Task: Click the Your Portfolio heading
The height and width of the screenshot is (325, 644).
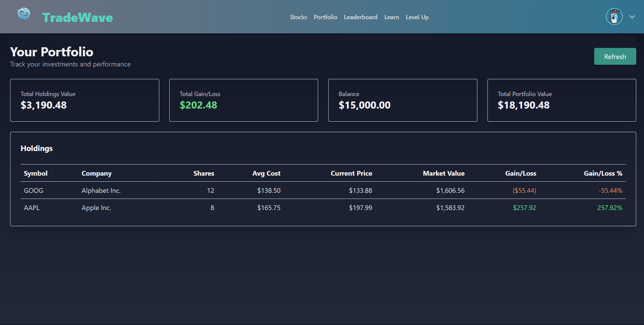Action: click(x=52, y=52)
